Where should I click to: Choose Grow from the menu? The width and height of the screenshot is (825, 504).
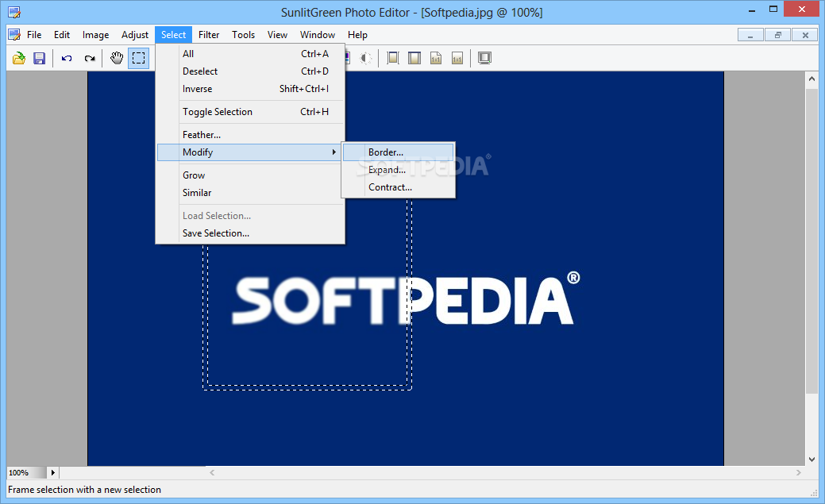point(250,175)
